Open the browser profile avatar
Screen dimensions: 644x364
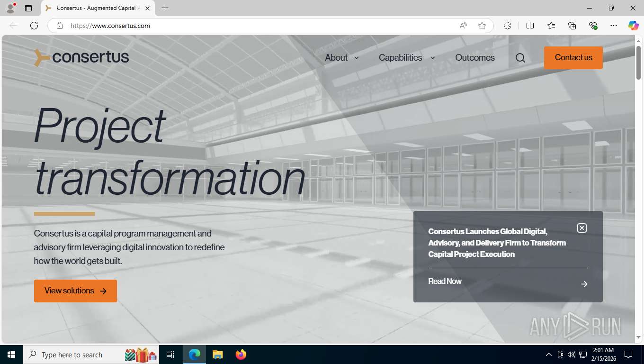[x=10, y=8]
